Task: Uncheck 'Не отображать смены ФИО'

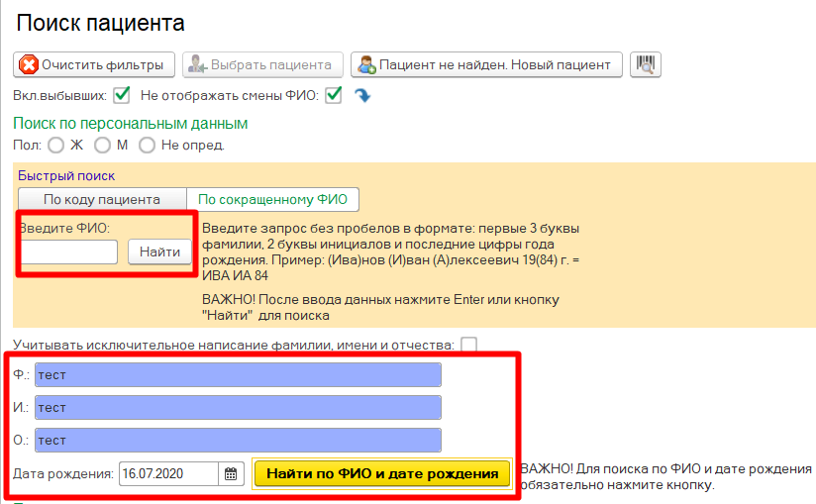Action: (335, 96)
